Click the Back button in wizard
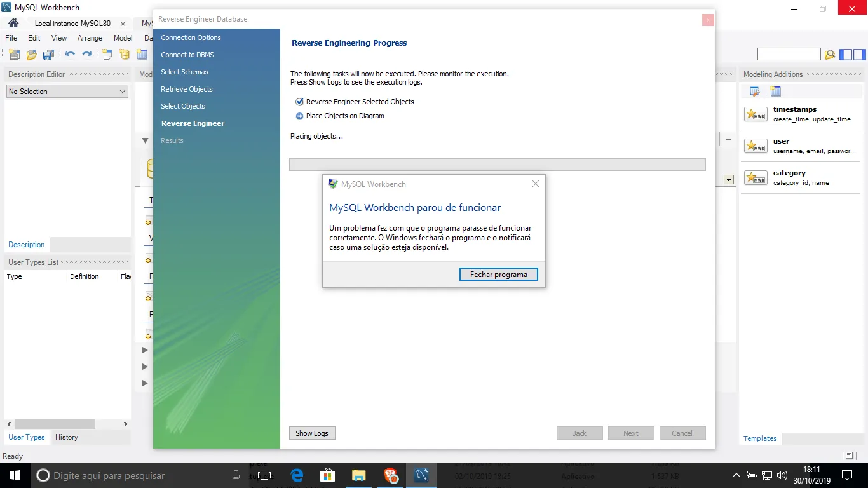 [580, 433]
